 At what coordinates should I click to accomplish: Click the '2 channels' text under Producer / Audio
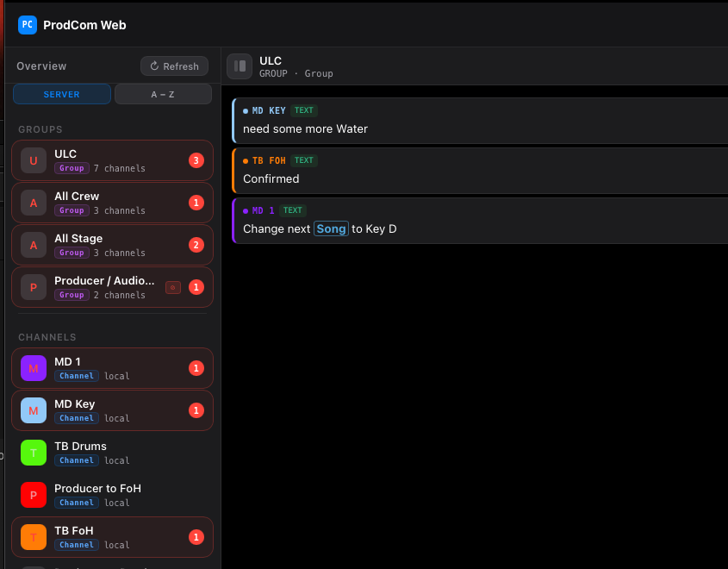(119, 295)
